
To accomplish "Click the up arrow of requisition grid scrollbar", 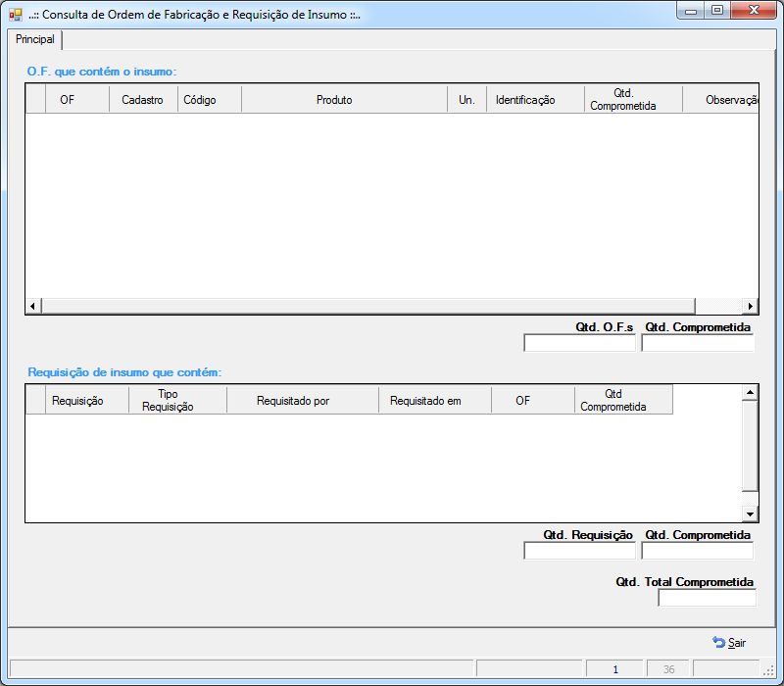I will click(x=750, y=393).
